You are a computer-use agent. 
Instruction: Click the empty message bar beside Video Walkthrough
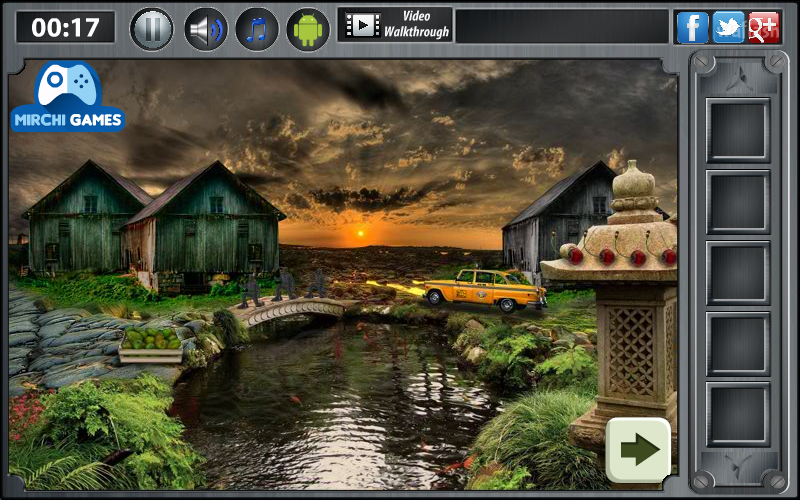tap(562, 27)
